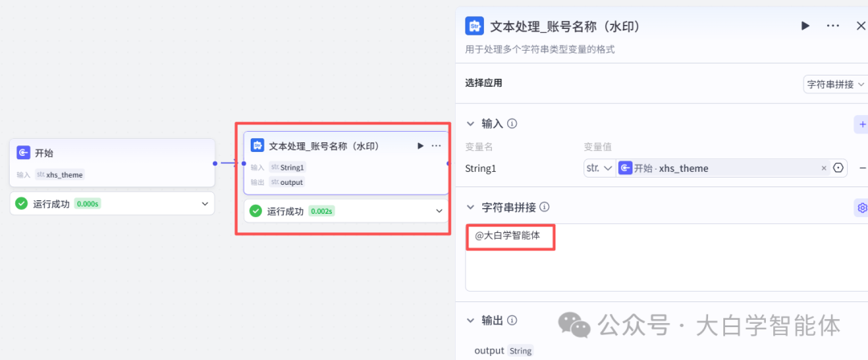This screenshot has width=868, height=360.
Task: Click the String1 input tag in 文本处理 node
Action: pyautogui.click(x=288, y=166)
